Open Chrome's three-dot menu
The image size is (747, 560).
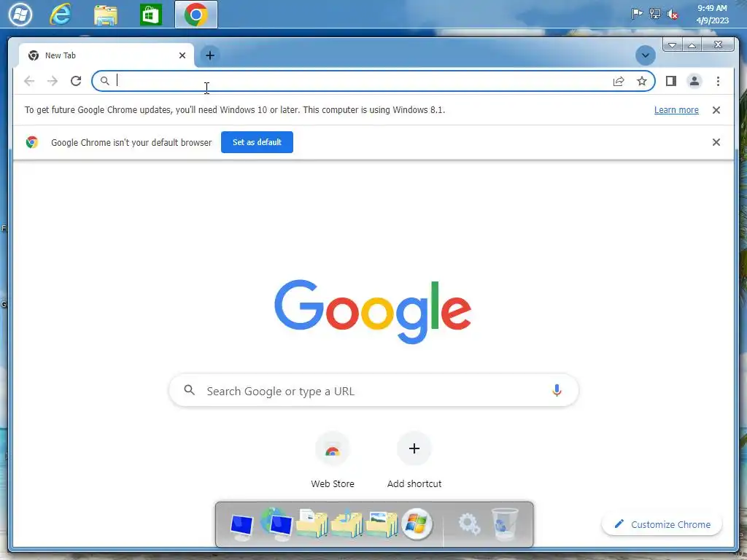pyautogui.click(x=718, y=81)
